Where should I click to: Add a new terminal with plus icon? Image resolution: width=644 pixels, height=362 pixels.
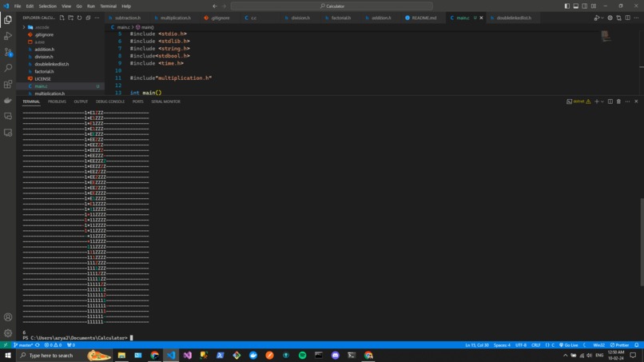point(596,101)
